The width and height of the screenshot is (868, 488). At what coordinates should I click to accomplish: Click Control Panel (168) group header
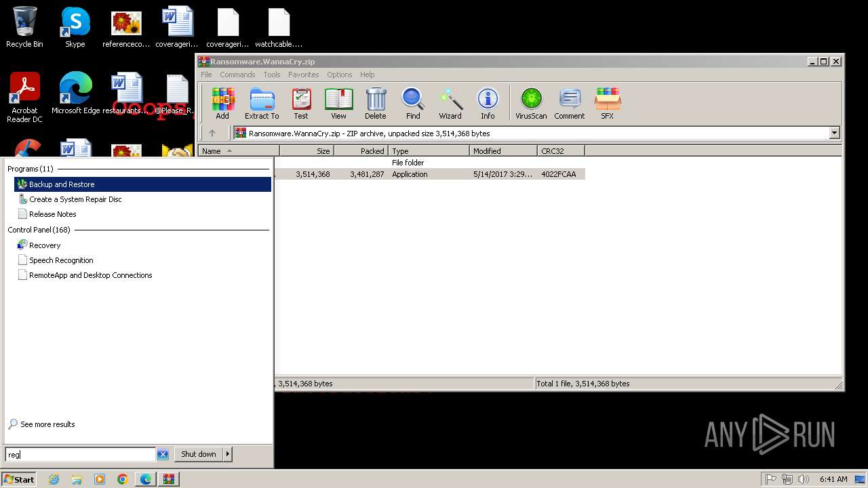point(39,230)
